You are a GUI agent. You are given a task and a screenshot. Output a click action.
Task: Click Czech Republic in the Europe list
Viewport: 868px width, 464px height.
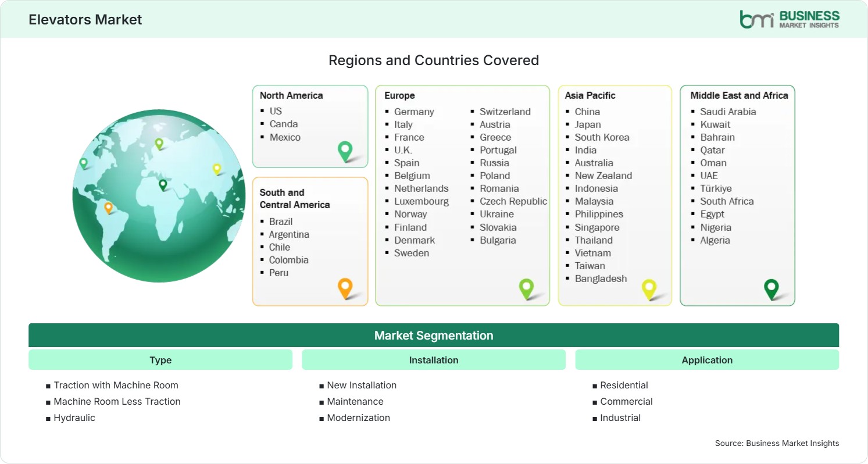[x=513, y=201]
